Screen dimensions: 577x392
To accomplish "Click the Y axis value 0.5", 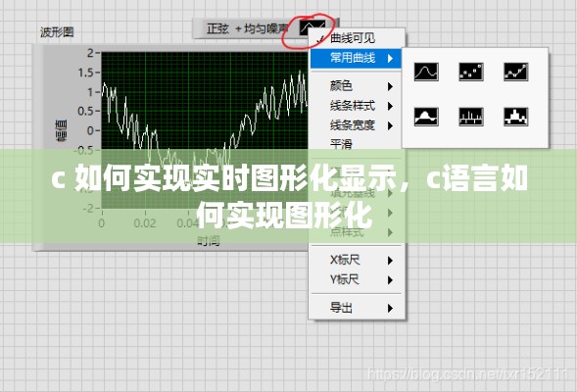I will click(86, 111).
